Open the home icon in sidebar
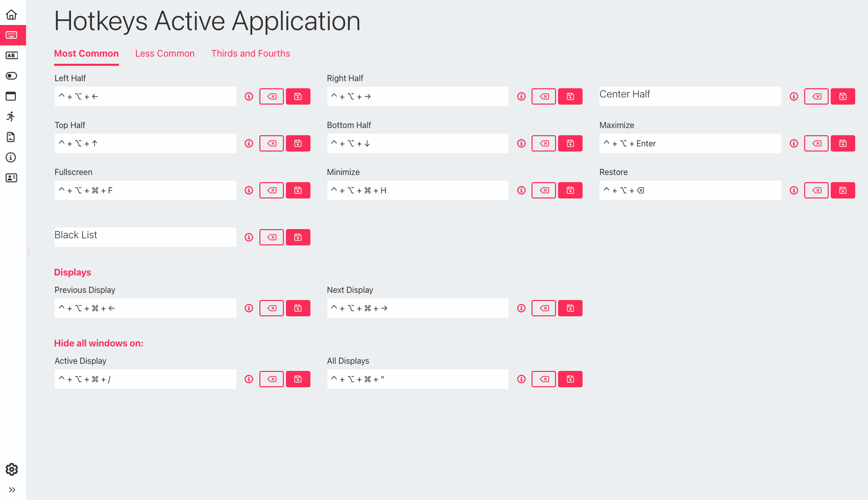This screenshot has width=868, height=500. (11, 15)
